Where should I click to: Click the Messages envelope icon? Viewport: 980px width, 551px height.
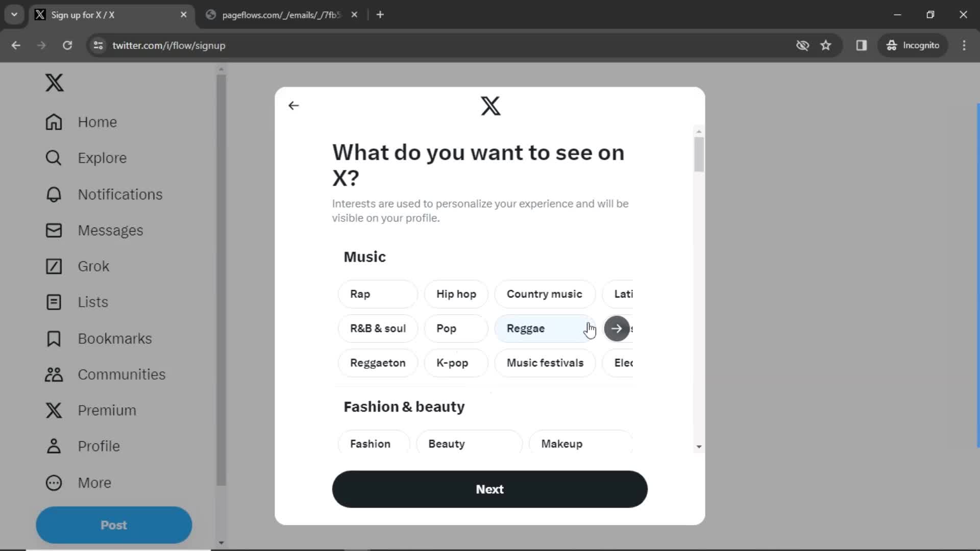click(x=53, y=230)
